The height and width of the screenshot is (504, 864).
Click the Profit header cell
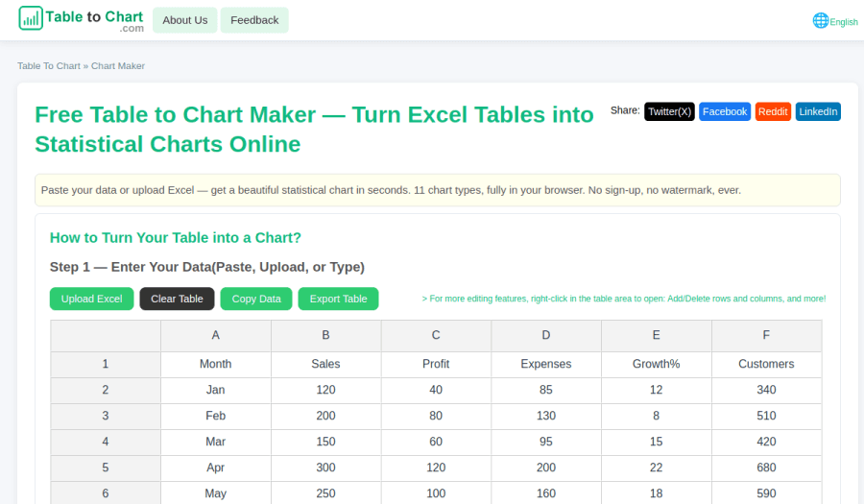pyautogui.click(x=436, y=364)
